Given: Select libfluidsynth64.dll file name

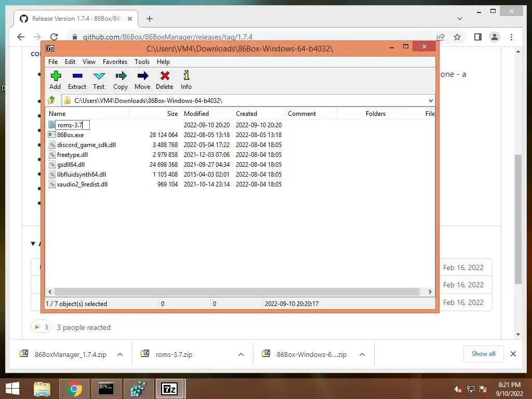Looking at the screenshot, I should (82, 174).
